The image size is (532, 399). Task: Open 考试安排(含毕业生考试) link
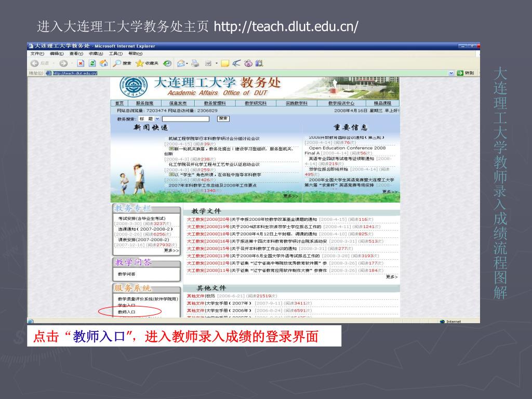pos(142,218)
